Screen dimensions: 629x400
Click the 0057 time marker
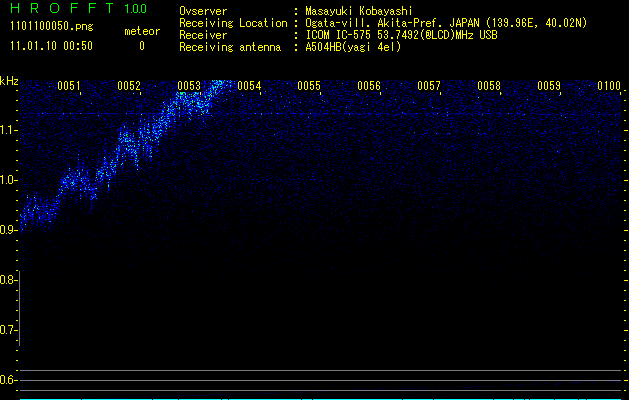[x=429, y=86]
